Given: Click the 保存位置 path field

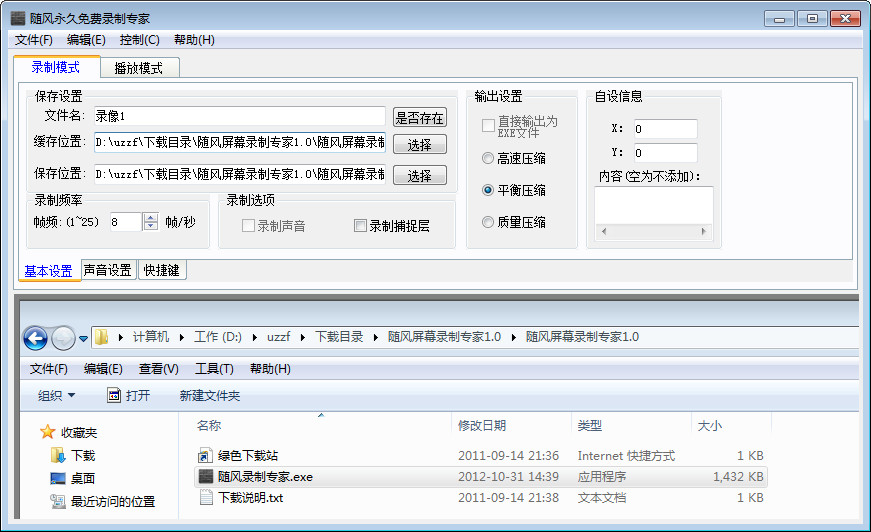Looking at the screenshot, I should (239, 174).
